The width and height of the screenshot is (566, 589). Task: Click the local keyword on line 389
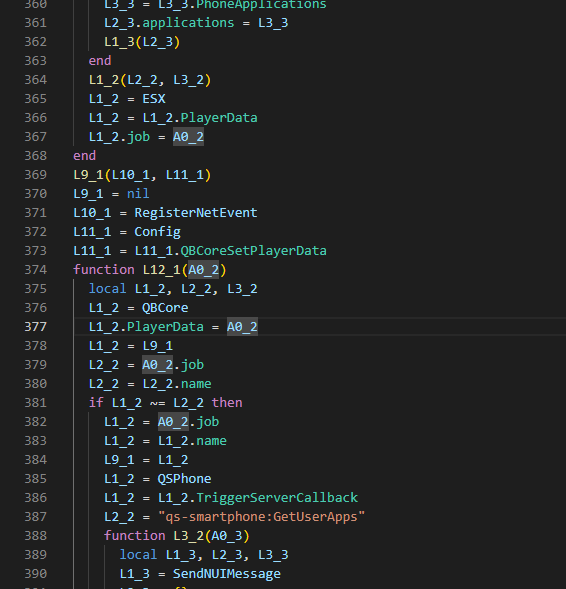pyautogui.click(x=138, y=554)
